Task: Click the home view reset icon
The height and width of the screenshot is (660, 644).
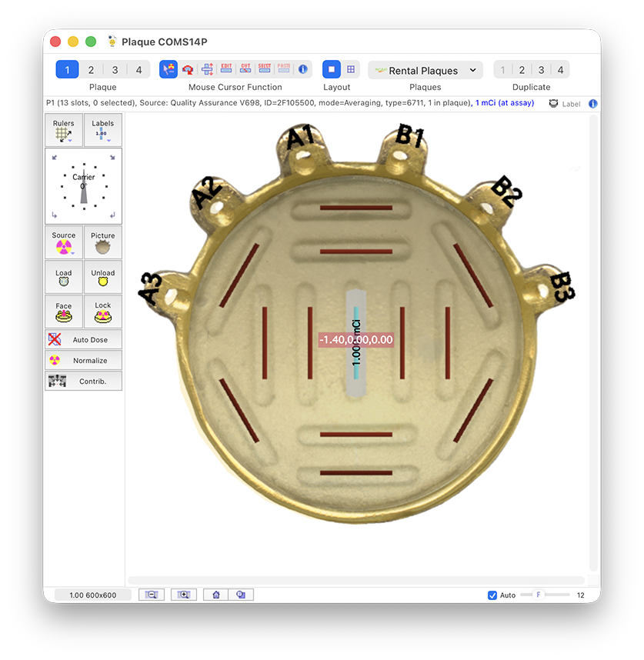Action: pos(216,595)
